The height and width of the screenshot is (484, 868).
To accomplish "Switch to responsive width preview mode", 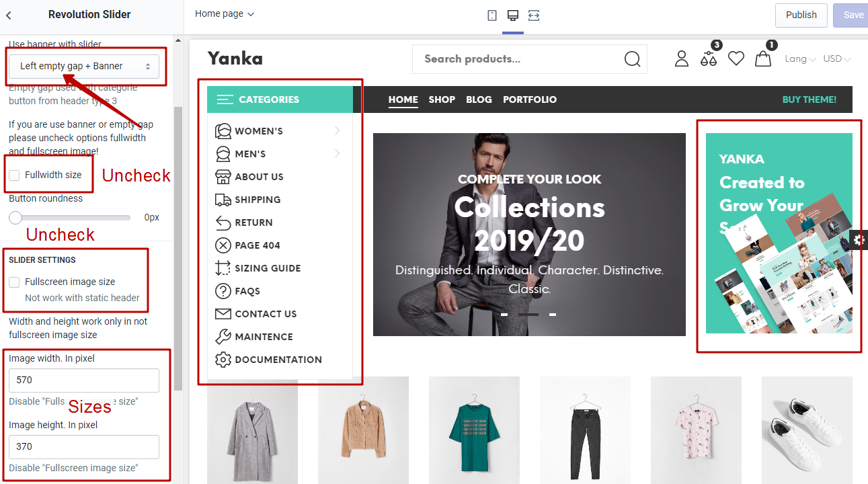I will click(x=533, y=14).
